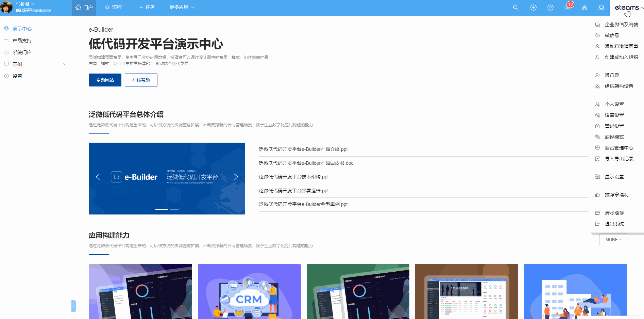This screenshot has height=319, width=644.
Task: Collapse sidebar using the blue edge handle
Action: (73, 306)
